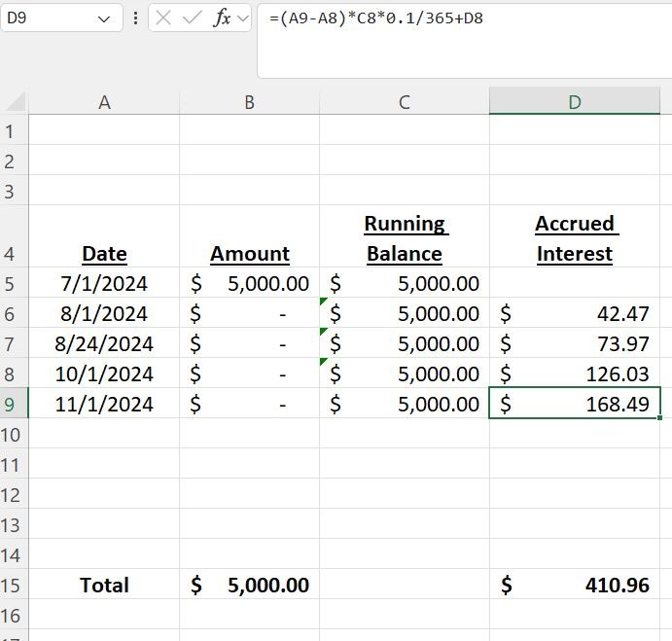Screen dimensions: 672x641
Task: Select running balance cell in row 9
Action: pyautogui.click(x=405, y=404)
